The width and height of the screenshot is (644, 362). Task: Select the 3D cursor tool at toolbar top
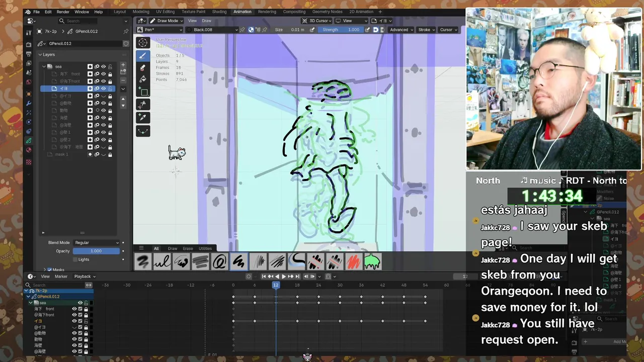coord(143,43)
